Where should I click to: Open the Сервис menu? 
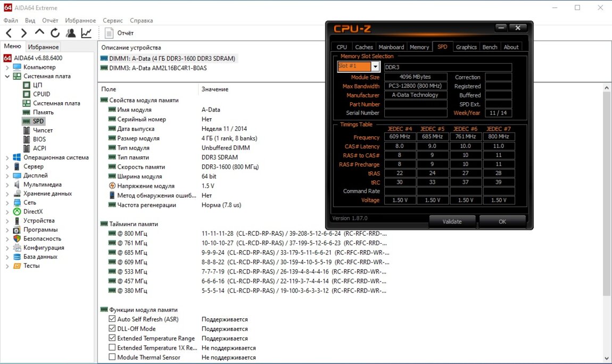(113, 21)
